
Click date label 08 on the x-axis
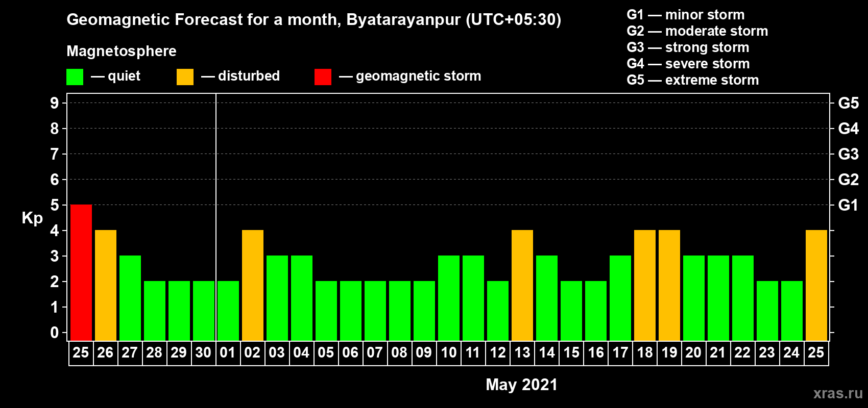point(399,352)
